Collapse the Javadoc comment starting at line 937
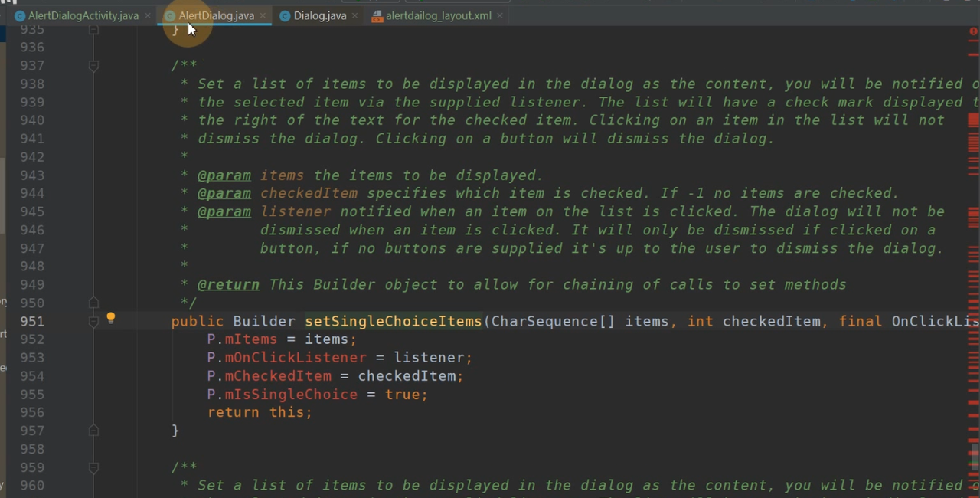The height and width of the screenshot is (498, 980). coord(93,66)
